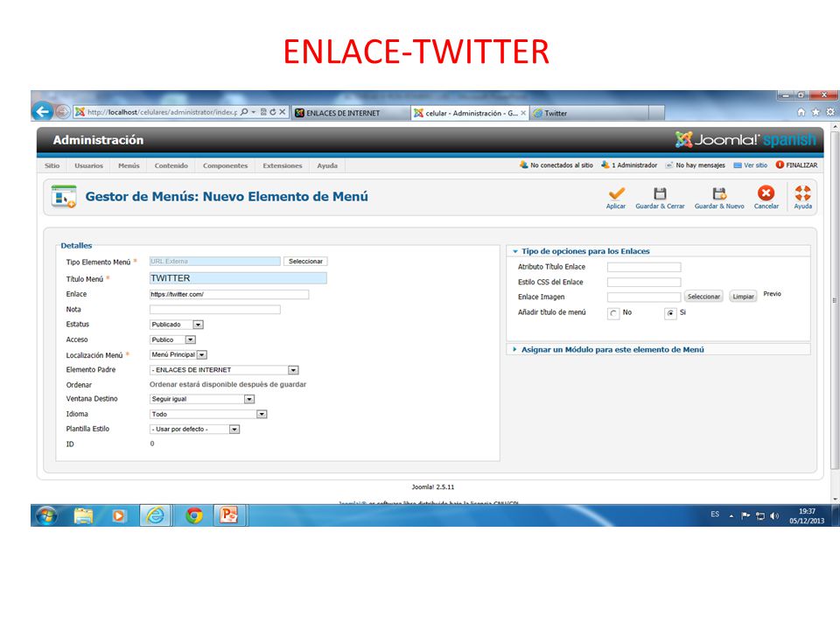Click the Guardar & Nuevo disk icon

click(x=719, y=193)
